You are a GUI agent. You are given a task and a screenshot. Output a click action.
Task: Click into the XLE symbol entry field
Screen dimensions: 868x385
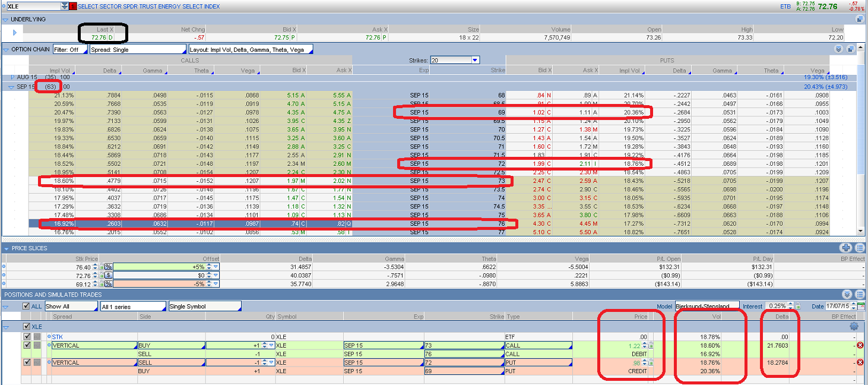coord(33,6)
